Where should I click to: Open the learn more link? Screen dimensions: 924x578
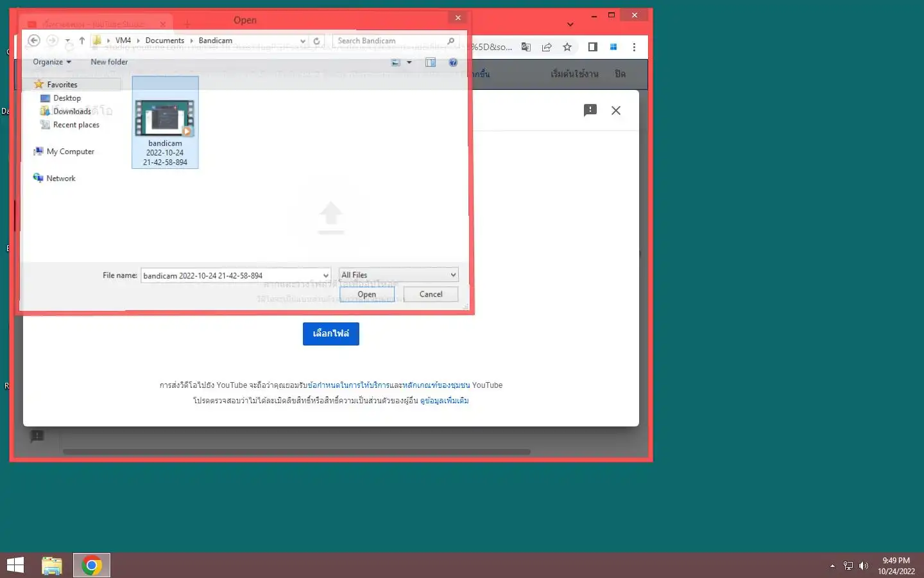(445, 401)
